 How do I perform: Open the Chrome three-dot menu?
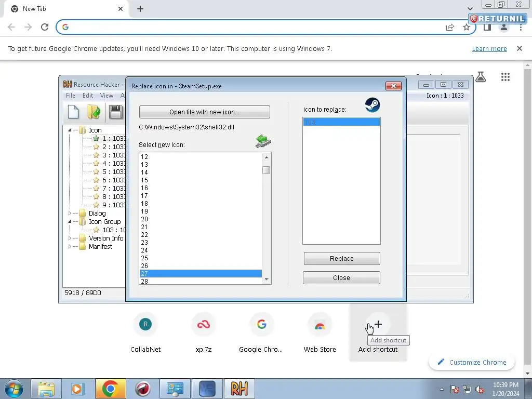click(x=521, y=27)
